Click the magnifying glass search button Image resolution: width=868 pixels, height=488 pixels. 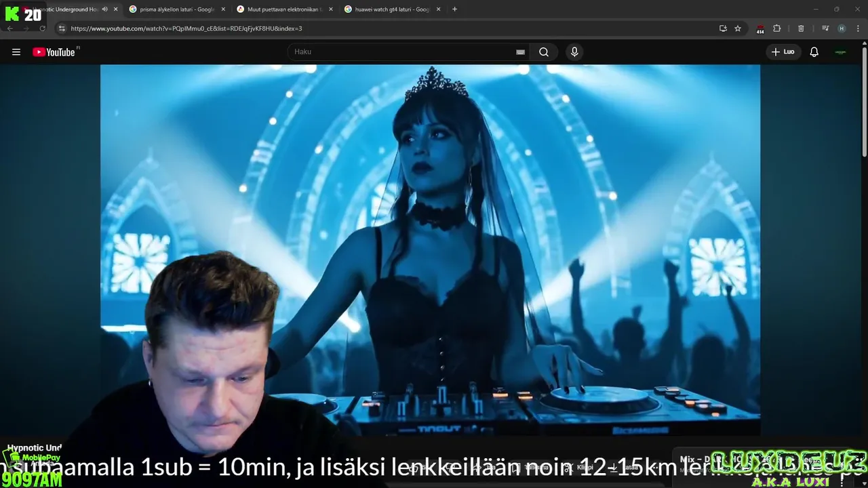coord(544,52)
